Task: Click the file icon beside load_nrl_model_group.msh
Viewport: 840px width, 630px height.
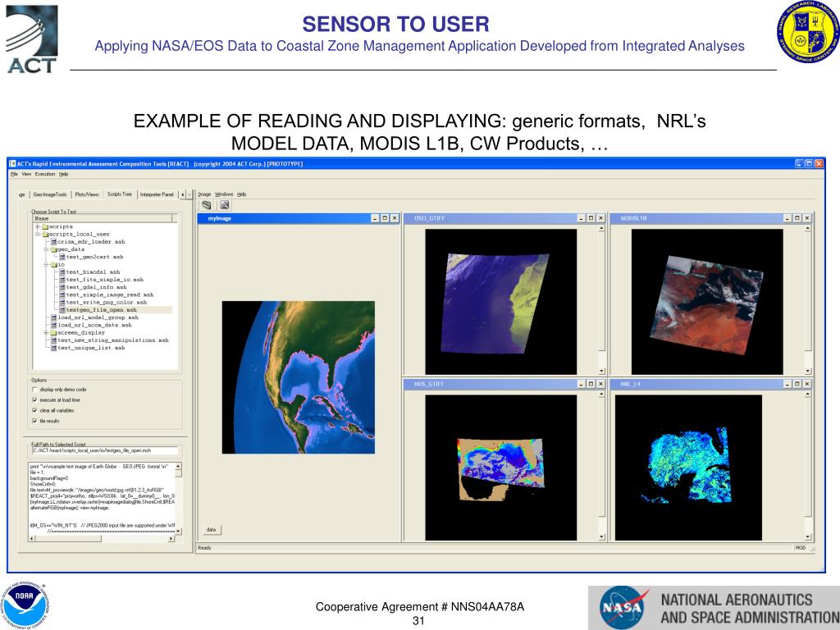Action: [53, 317]
